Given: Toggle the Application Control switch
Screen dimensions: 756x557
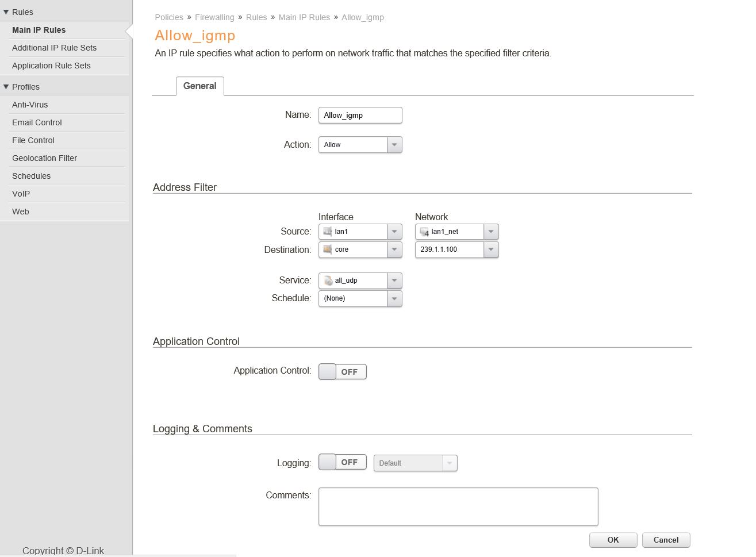Looking at the screenshot, I should point(342,372).
